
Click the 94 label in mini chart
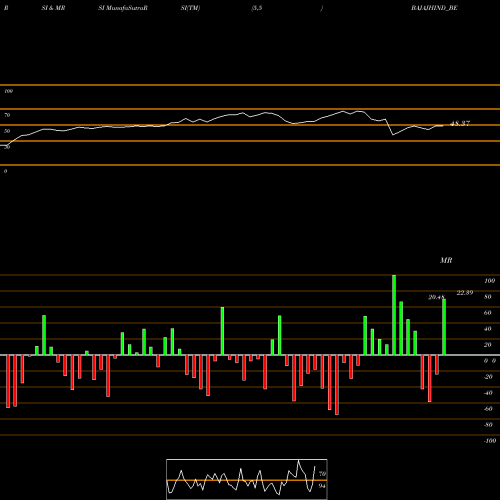[x=322, y=486]
